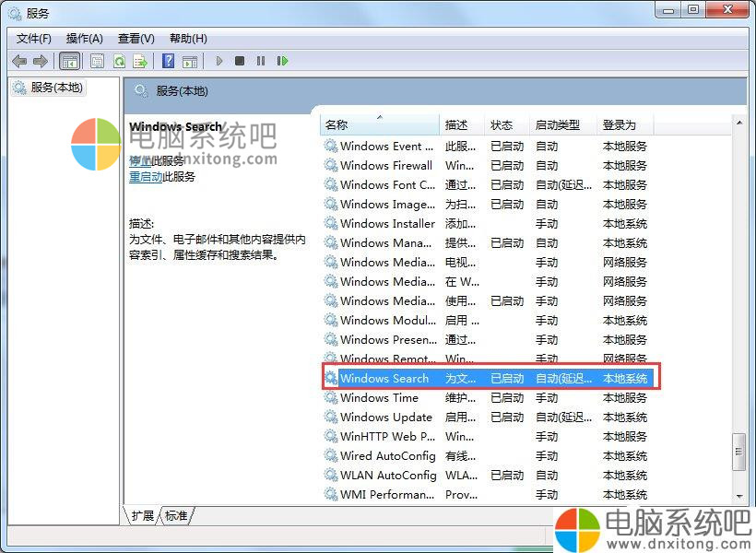Open Help via the question mark icon
The width and height of the screenshot is (756, 553).
(169, 61)
